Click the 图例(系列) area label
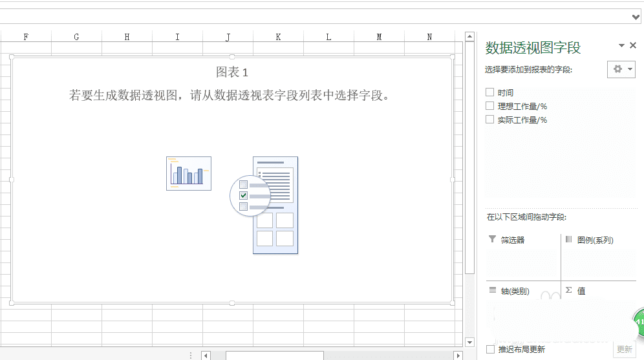 [595, 240]
